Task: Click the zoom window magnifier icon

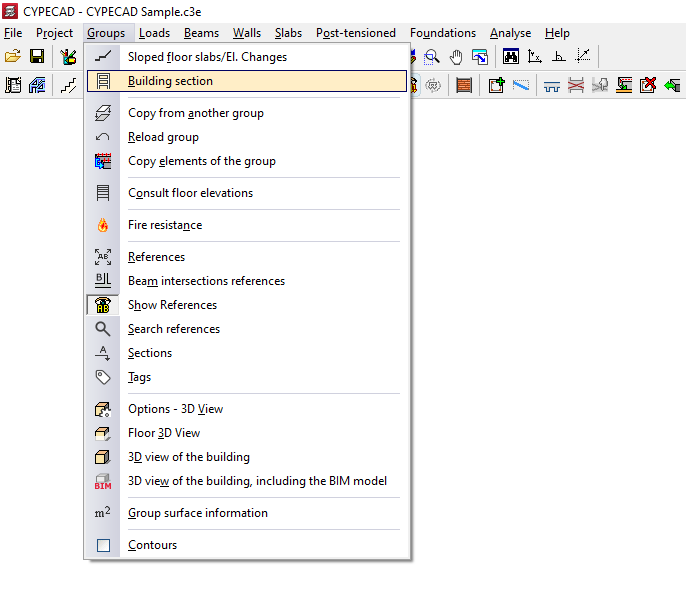Action: 432,57
